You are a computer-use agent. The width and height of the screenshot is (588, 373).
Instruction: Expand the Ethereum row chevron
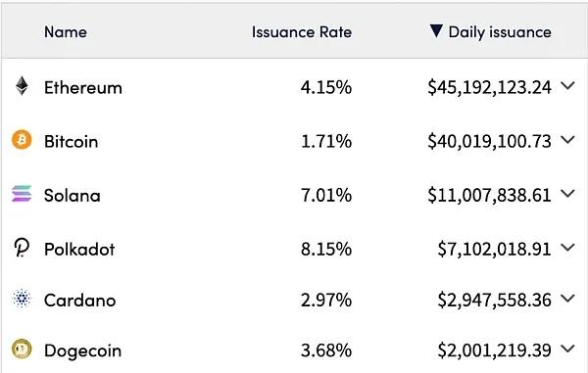pyautogui.click(x=567, y=86)
